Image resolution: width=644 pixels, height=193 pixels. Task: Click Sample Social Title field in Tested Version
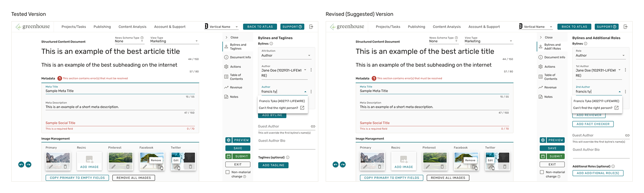[x=120, y=123]
